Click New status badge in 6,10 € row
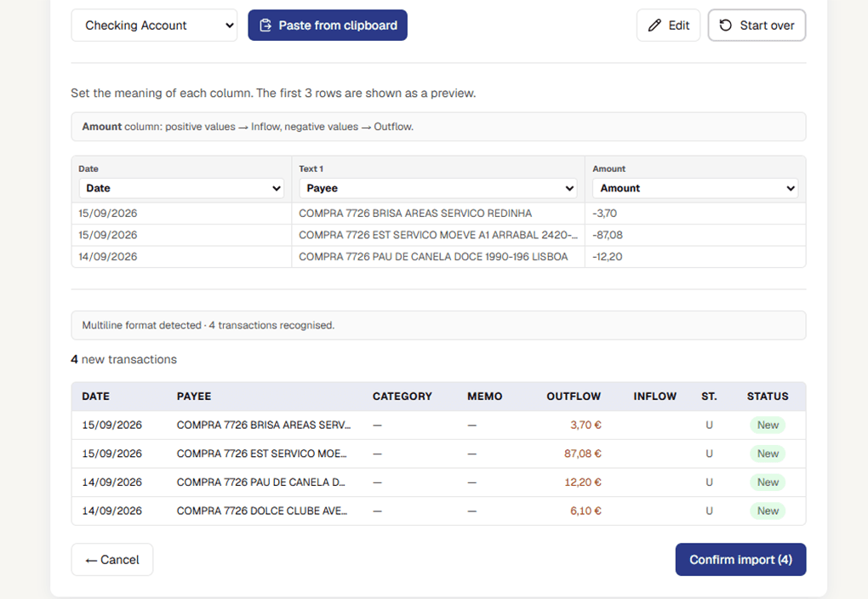 point(768,511)
